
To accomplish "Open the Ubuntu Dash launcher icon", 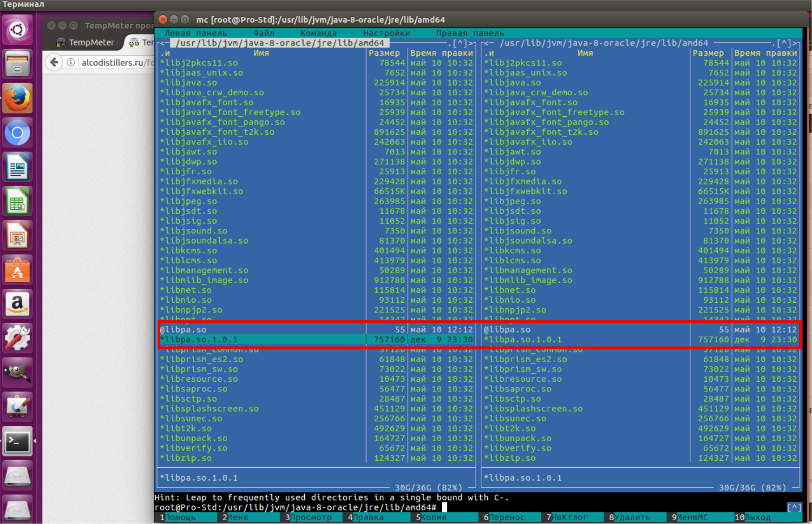I will coord(17,30).
